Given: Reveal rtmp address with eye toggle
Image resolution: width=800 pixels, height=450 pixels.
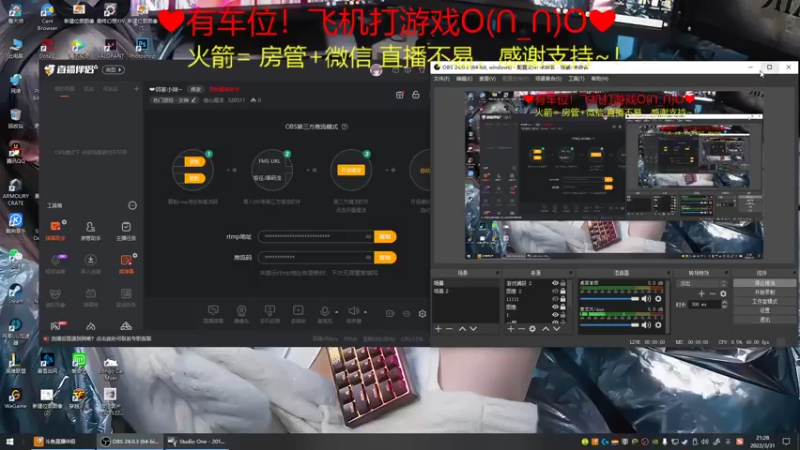Looking at the screenshot, I should click(x=368, y=236).
